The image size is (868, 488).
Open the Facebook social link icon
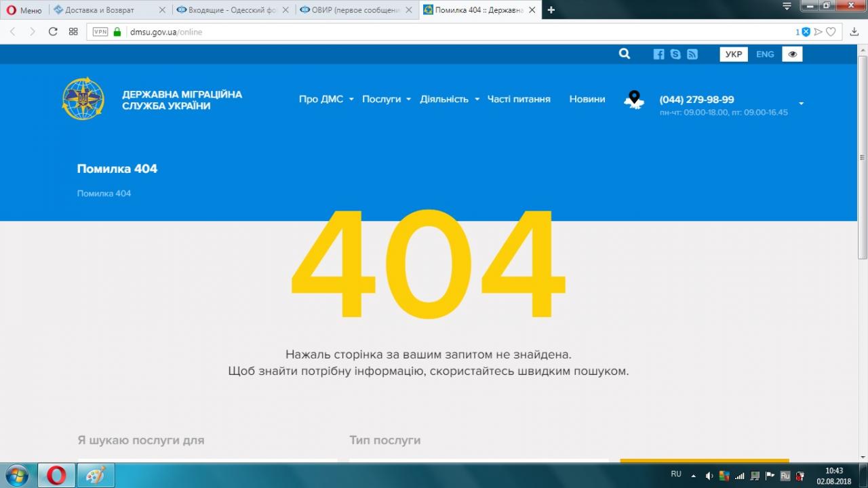[x=658, y=54]
